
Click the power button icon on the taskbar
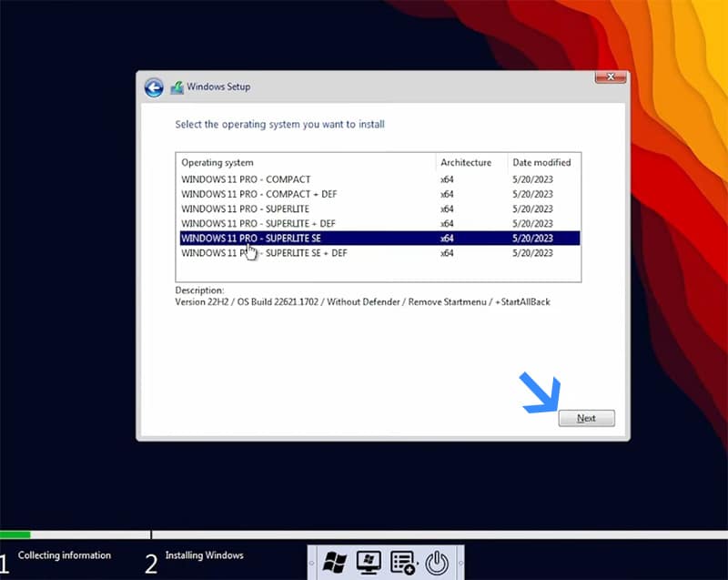coord(437,561)
